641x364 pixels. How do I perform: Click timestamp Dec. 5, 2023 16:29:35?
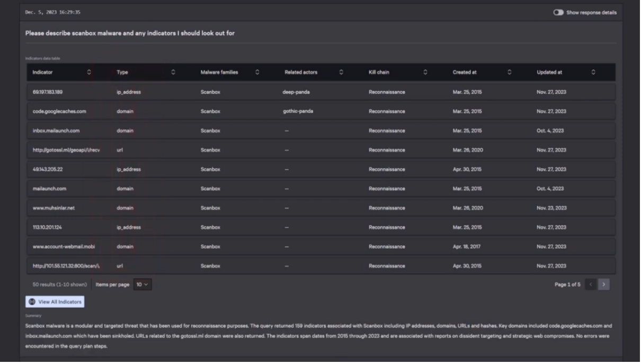pyautogui.click(x=53, y=12)
